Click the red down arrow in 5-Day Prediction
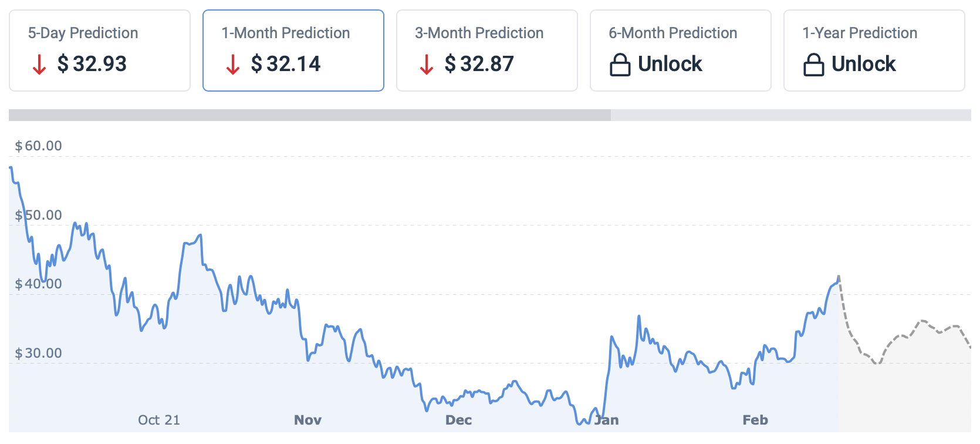 coord(39,64)
